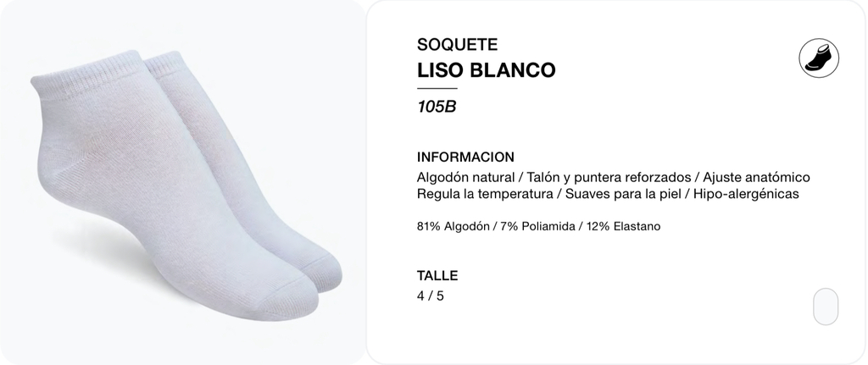Click the 81% Algodón composition text
This screenshot has height=365, width=868.
453,226
